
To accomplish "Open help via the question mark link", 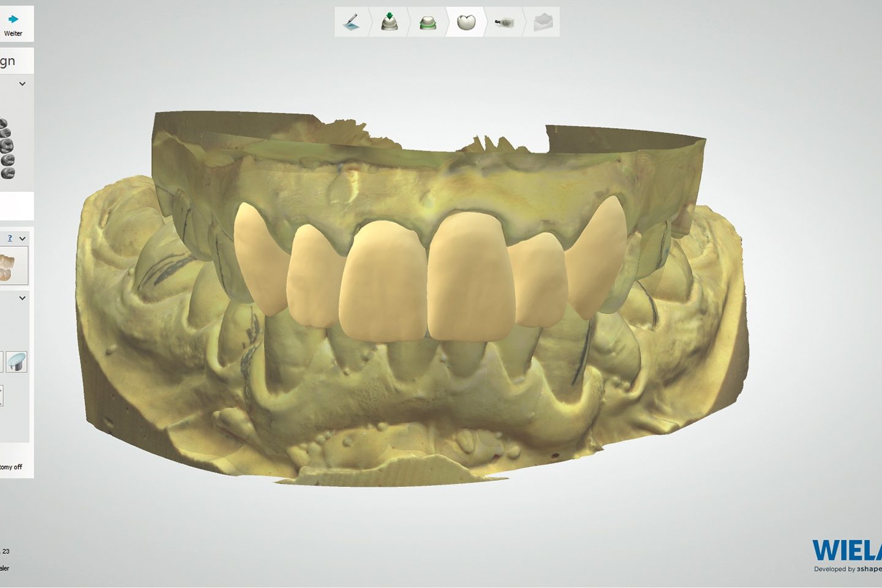I will coord(10,238).
